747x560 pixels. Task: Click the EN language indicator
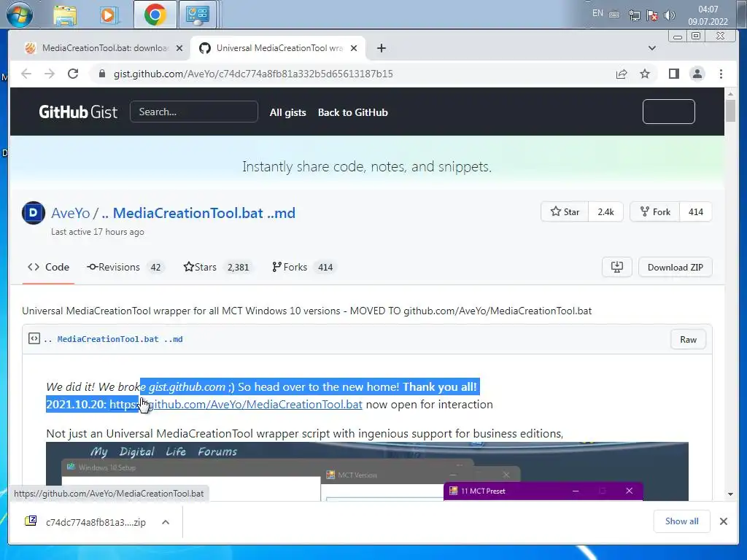click(597, 13)
